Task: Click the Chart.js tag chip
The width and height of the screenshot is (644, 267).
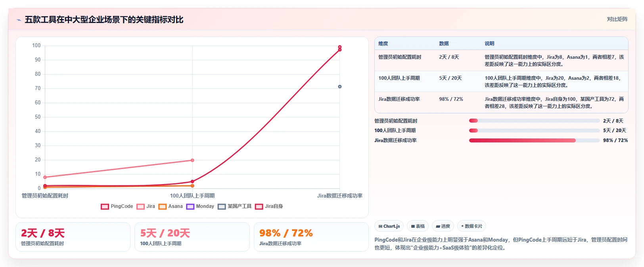Action: (389, 226)
